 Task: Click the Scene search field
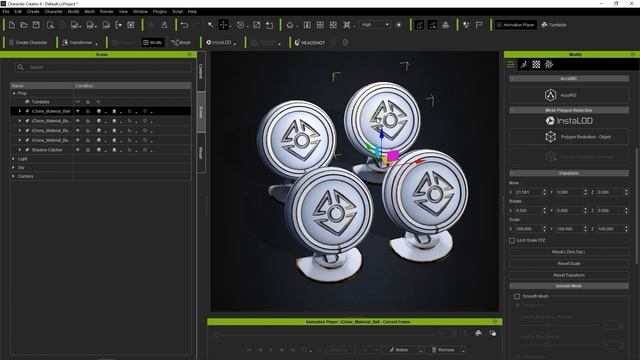coord(103,67)
